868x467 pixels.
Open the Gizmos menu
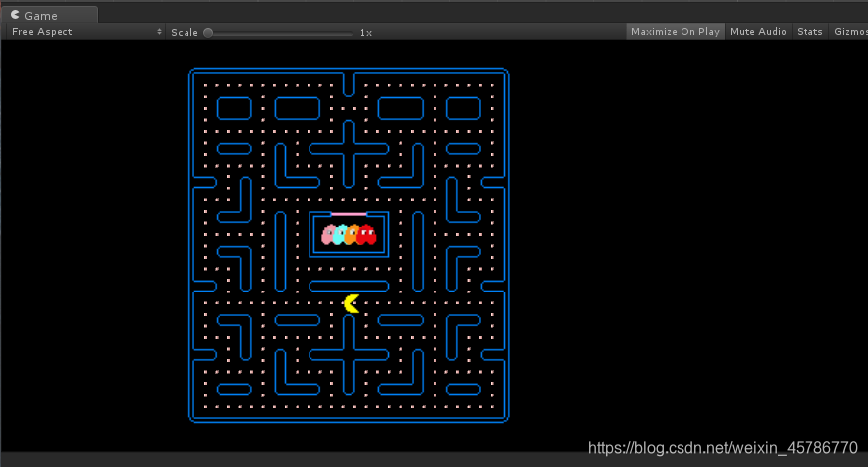coord(850,32)
